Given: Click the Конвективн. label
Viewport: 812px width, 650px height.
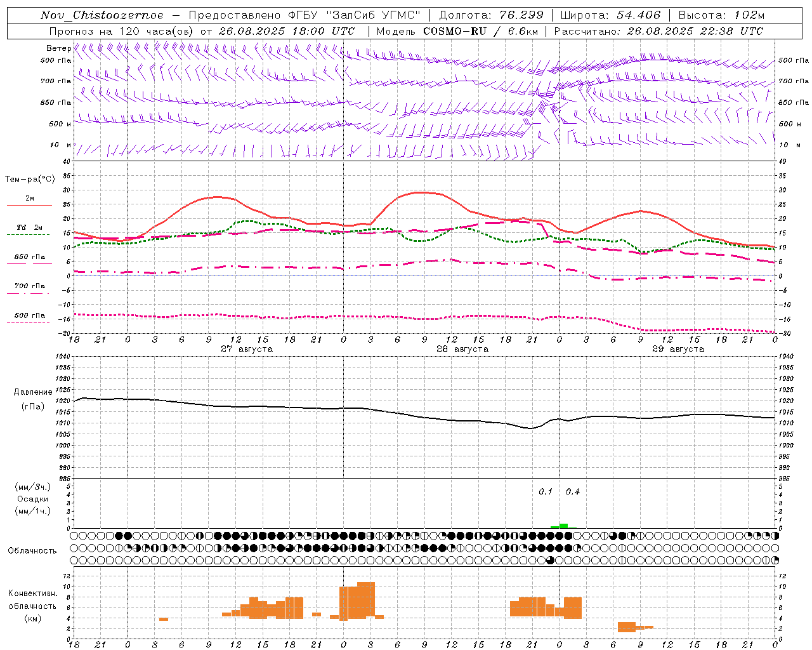Looking at the screenshot, I should (33, 594).
